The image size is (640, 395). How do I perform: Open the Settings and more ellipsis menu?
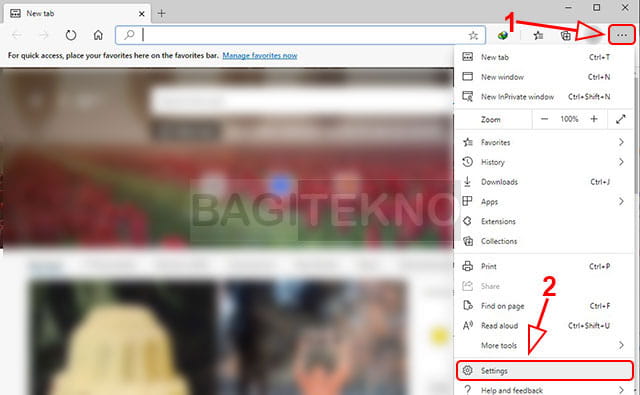[622, 35]
